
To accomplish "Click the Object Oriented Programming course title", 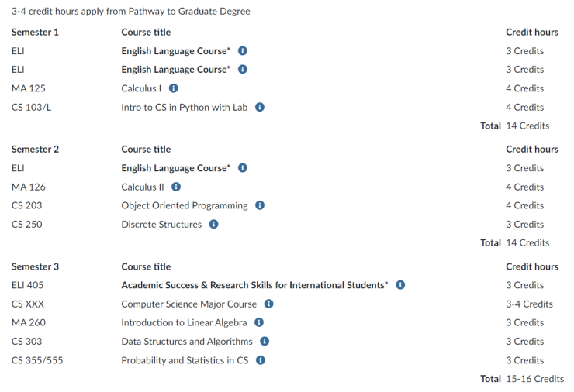I will pos(185,205).
